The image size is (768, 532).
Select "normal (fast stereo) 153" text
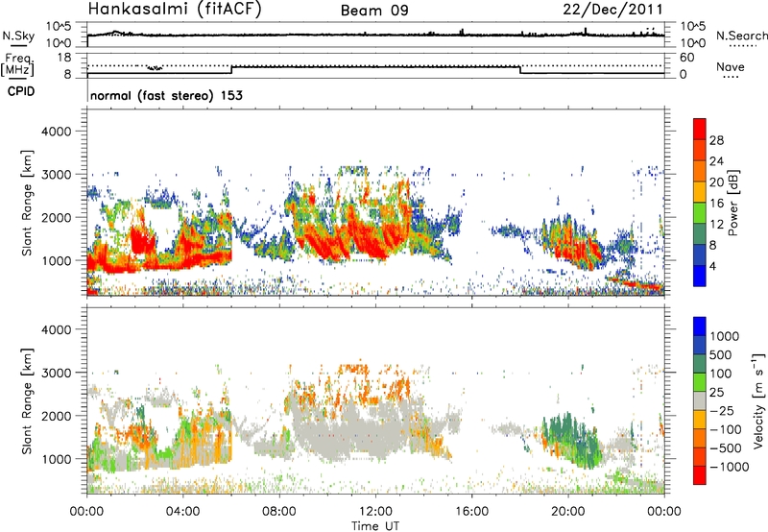click(166, 95)
